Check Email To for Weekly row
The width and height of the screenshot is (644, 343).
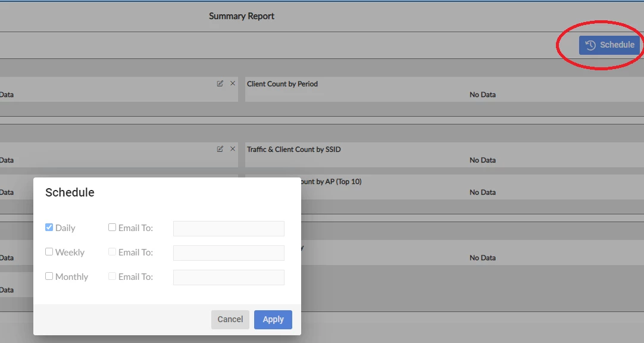pos(112,252)
